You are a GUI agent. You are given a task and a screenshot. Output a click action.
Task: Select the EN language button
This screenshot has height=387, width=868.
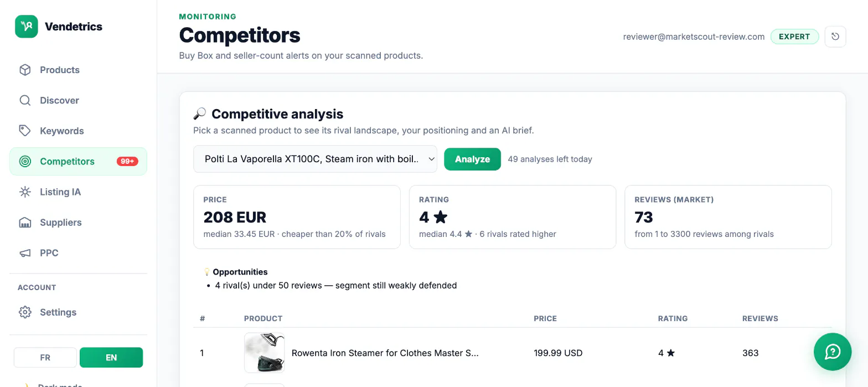tap(111, 358)
